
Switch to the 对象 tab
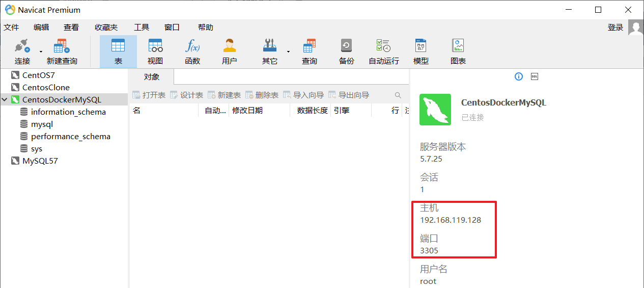click(152, 76)
